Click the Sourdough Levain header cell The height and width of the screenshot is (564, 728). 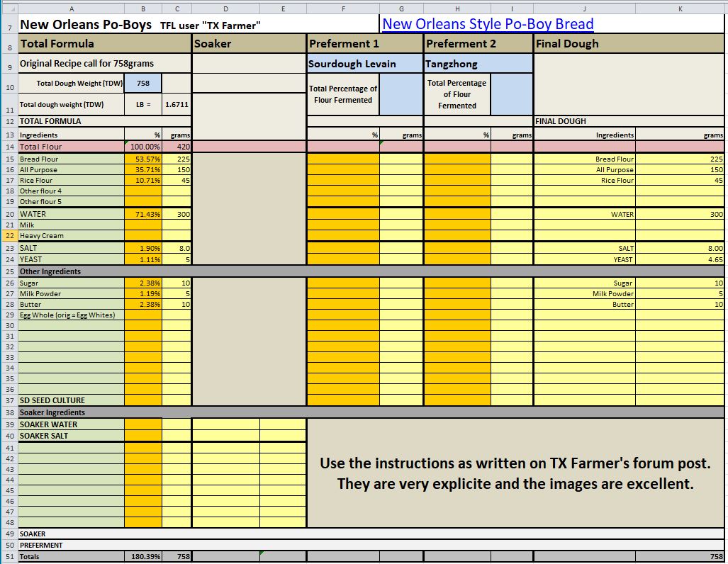point(364,64)
